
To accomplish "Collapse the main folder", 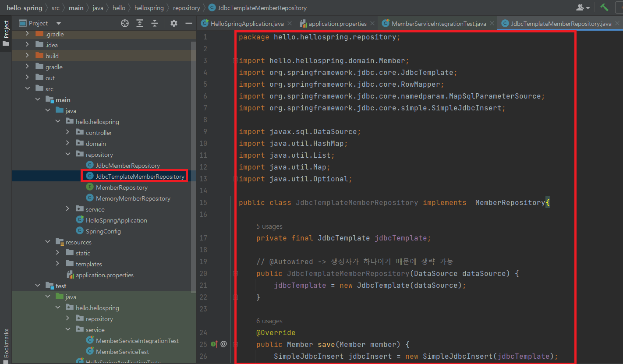I will click(37, 99).
